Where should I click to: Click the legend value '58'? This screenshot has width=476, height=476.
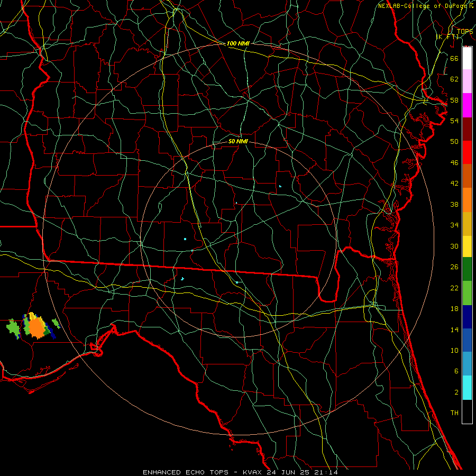coord(454,100)
